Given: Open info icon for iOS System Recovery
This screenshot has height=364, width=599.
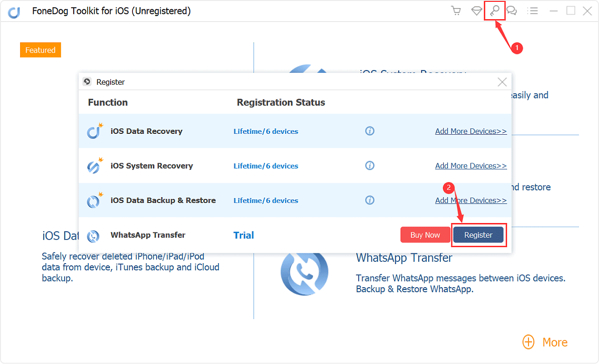Looking at the screenshot, I should (x=370, y=166).
